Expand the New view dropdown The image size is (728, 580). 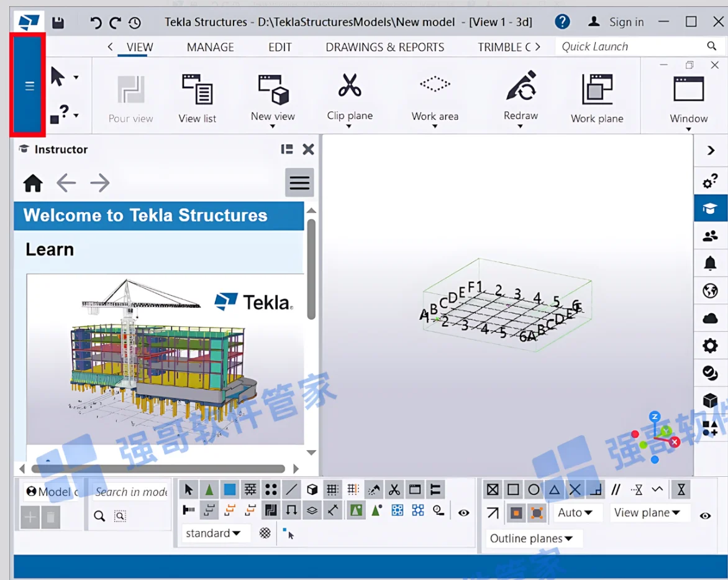[x=273, y=126]
